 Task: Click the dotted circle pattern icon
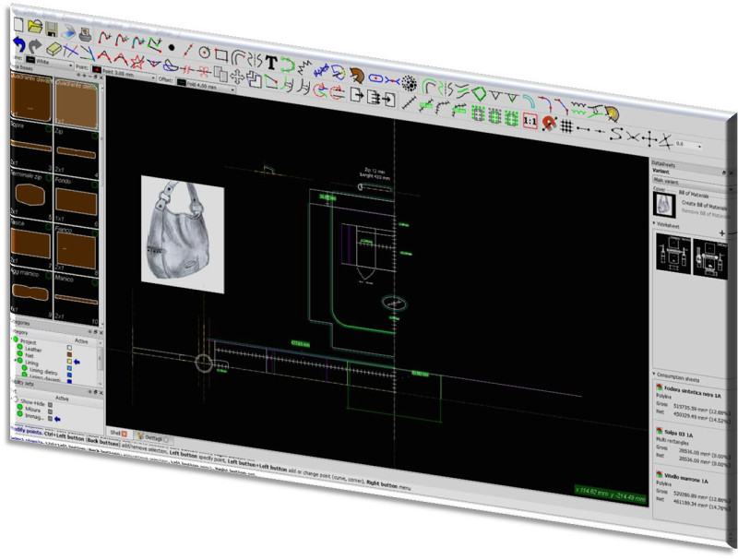(410, 84)
